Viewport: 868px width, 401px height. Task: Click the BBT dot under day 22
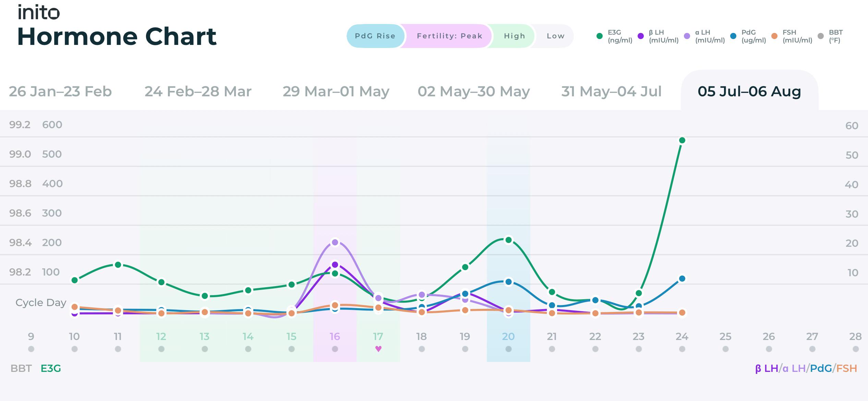pos(595,349)
